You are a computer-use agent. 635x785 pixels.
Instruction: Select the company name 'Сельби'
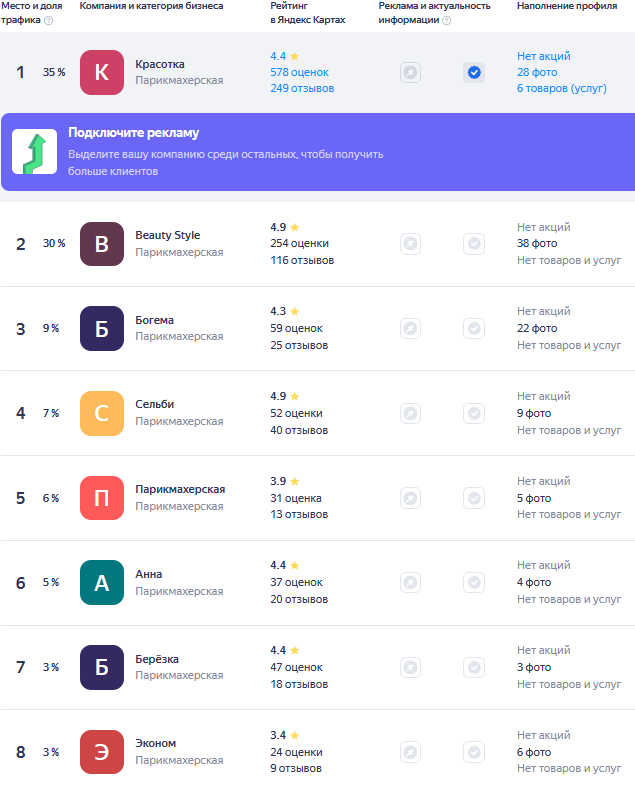click(155, 404)
